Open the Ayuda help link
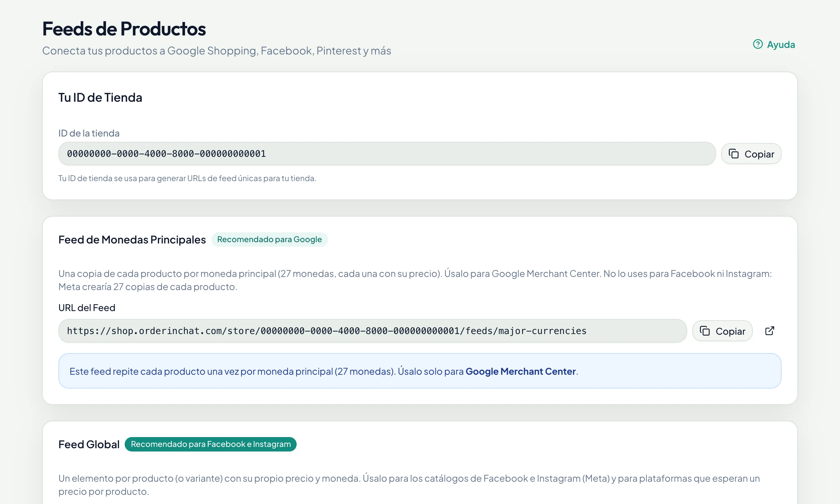Viewport: 840px width, 504px height. click(x=774, y=45)
